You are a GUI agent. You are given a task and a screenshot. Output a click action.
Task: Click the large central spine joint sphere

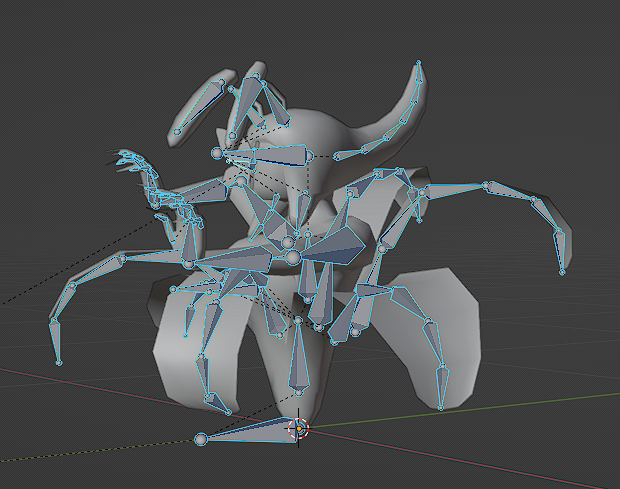point(293,259)
